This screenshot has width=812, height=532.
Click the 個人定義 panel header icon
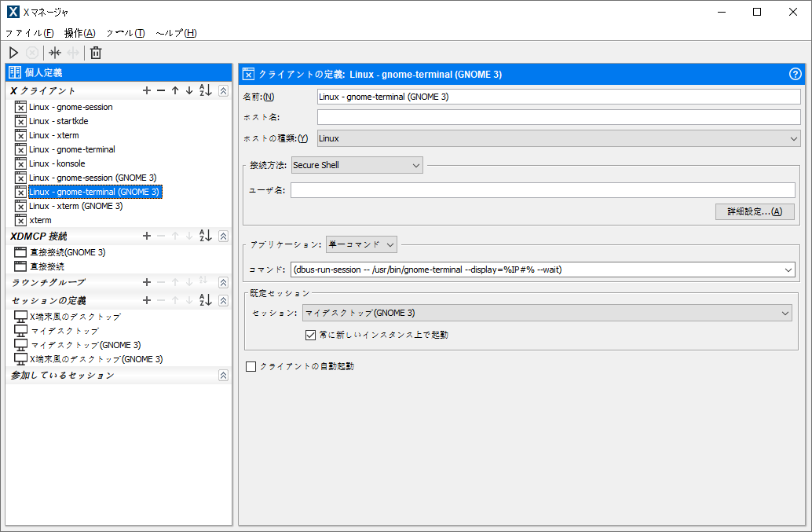(x=15, y=72)
